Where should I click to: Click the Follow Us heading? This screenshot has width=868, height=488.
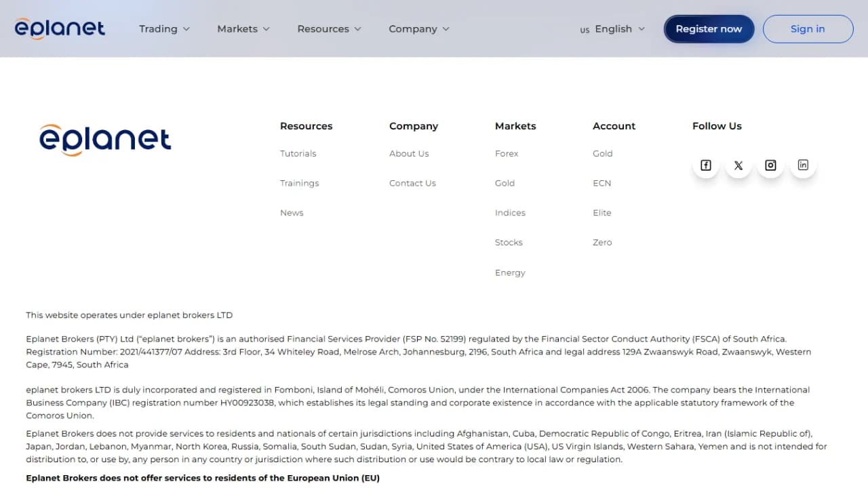pos(717,126)
